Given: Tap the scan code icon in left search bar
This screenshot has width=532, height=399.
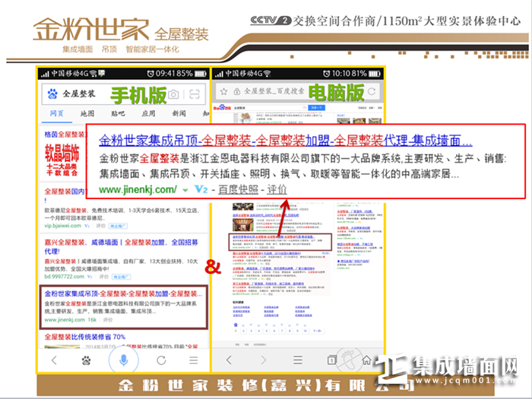Looking at the screenshot, I should coord(195,94).
